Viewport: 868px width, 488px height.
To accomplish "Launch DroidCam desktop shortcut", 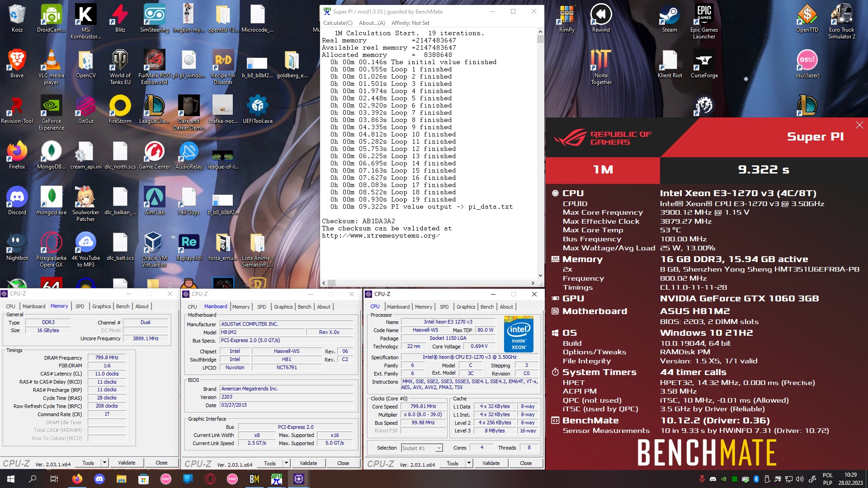I will tap(51, 18).
